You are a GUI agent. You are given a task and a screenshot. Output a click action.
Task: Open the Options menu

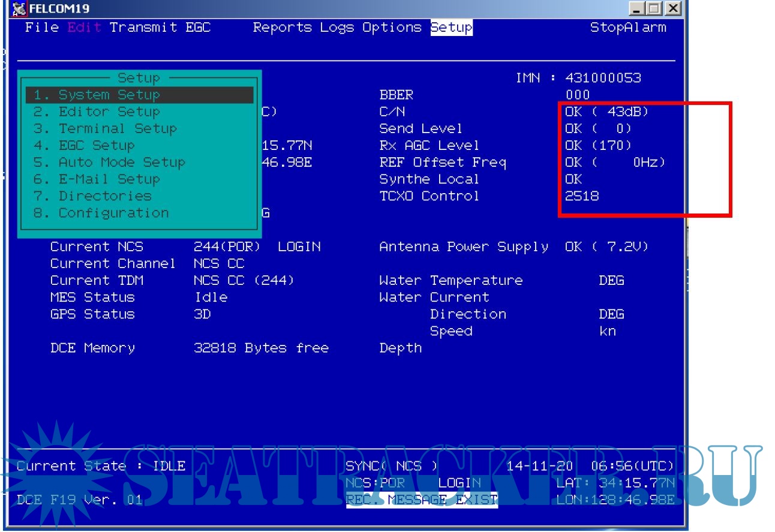click(x=392, y=28)
